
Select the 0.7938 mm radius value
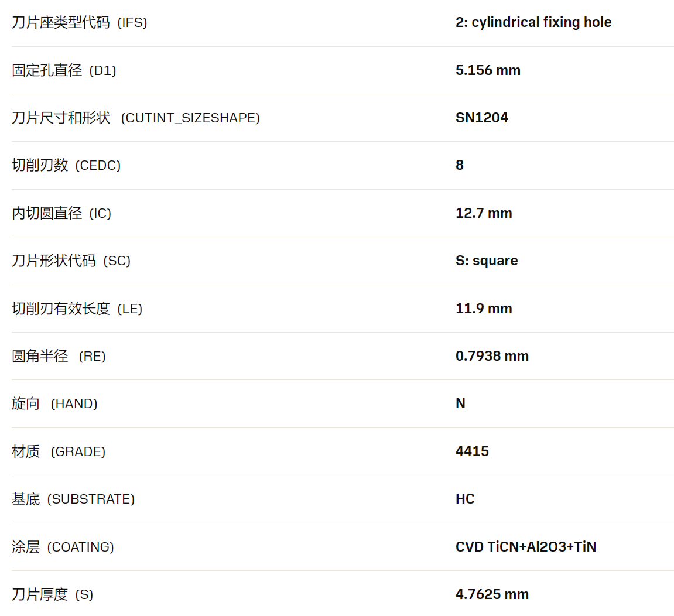tap(492, 356)
